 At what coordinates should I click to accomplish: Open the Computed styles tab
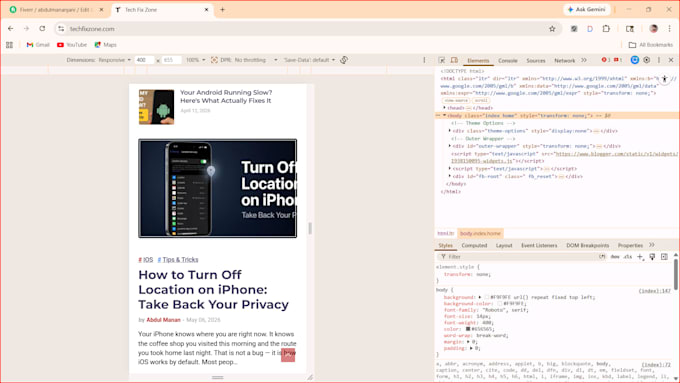474,246
